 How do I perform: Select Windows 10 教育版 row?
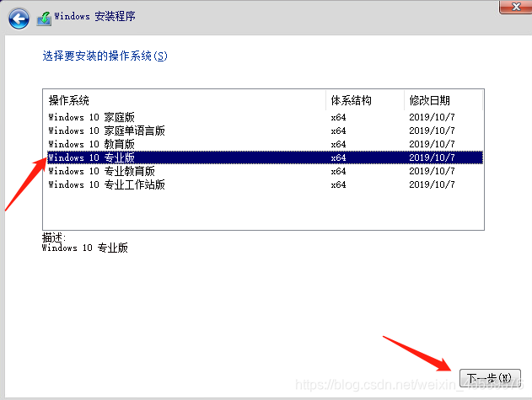(x=265, y=144)
